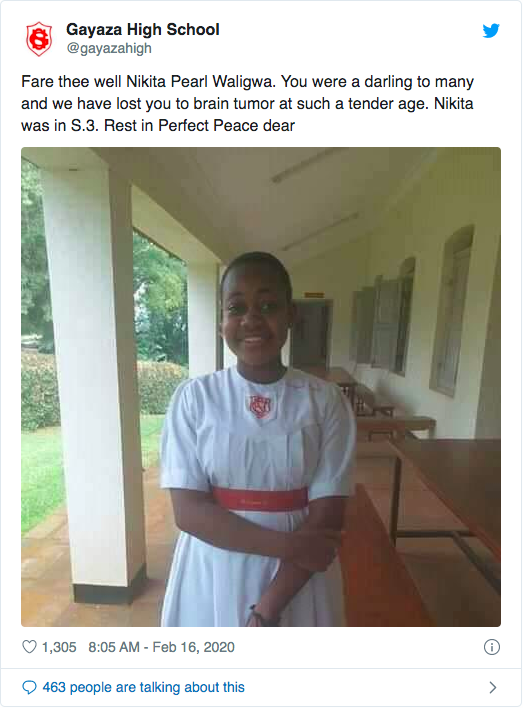523x708 pixels.
Task: Click the Gayaza High School crest avatar
Action: coord(39,39)
